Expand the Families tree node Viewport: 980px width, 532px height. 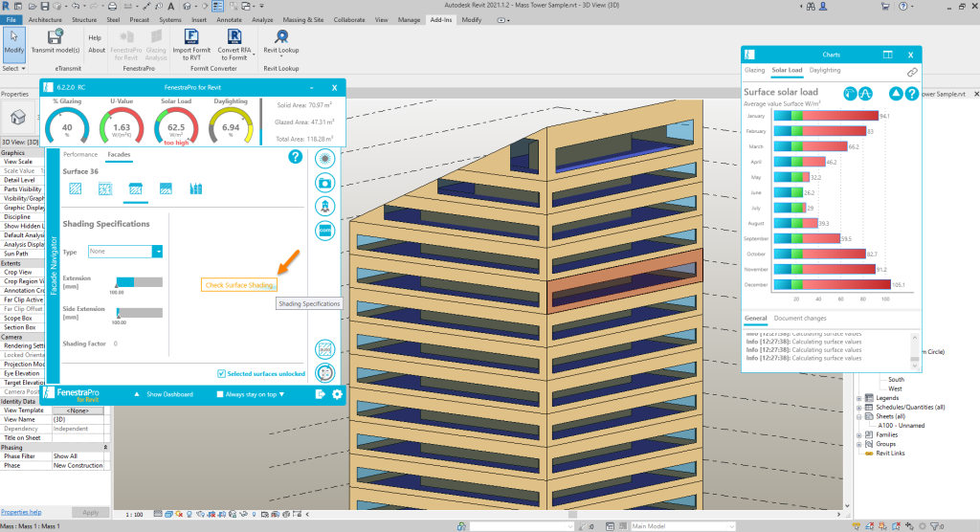(859, 435)
